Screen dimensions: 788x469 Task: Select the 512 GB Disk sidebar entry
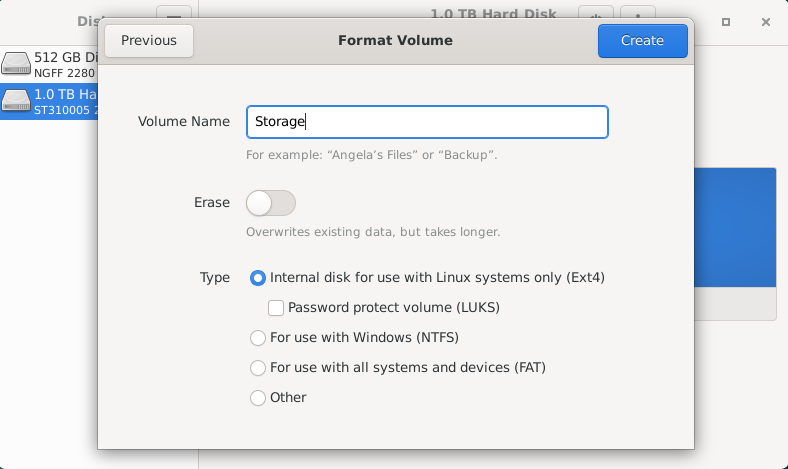pyautogui.click(x=49, y=64)
